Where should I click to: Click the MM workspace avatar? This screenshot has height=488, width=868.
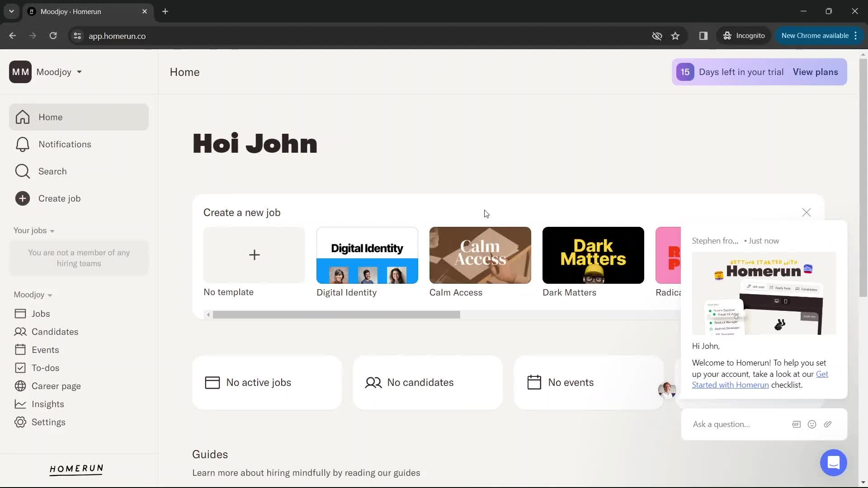pyautogui.click(x=20, y=72)
